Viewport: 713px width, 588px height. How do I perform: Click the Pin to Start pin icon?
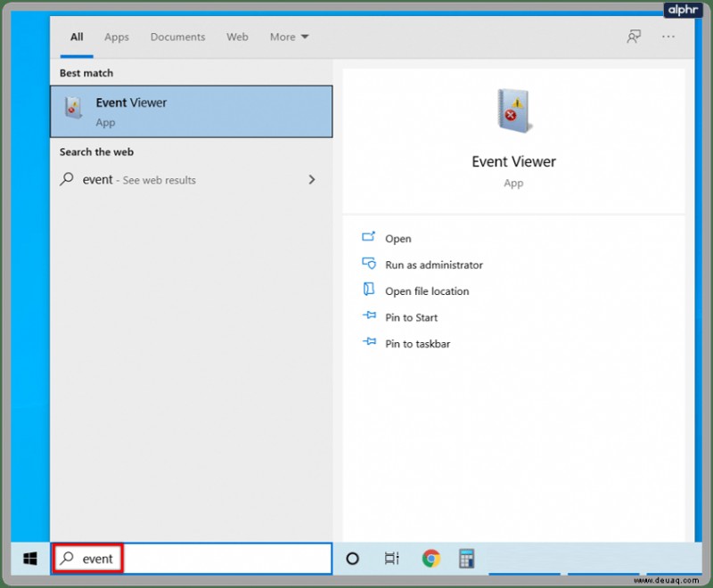tap(369, 314)
